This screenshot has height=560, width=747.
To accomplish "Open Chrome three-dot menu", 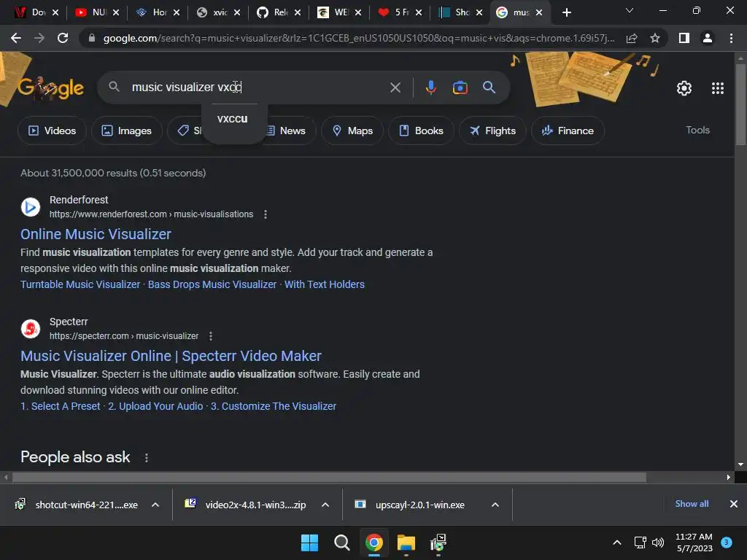I will pyautogui.click(x=731, y=38).
